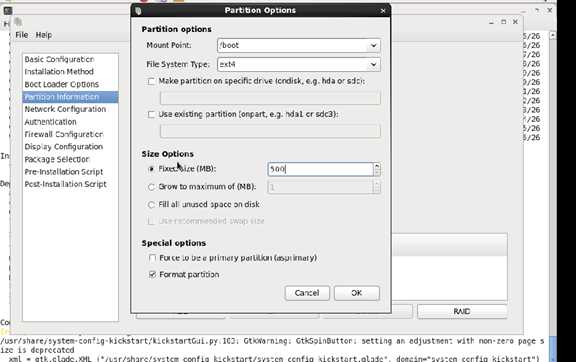Select Installation Method in the sidebar
The image size is (576, 362).
coord(59,72)
